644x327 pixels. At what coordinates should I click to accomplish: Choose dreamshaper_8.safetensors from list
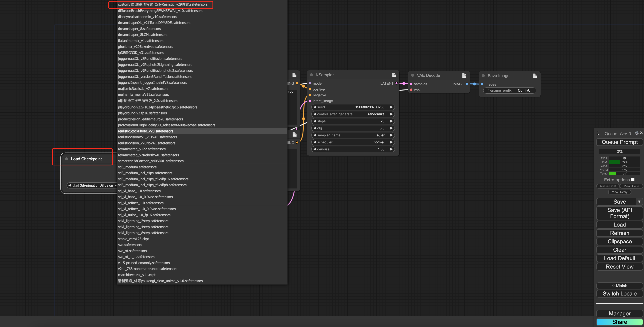click(202, 29)
